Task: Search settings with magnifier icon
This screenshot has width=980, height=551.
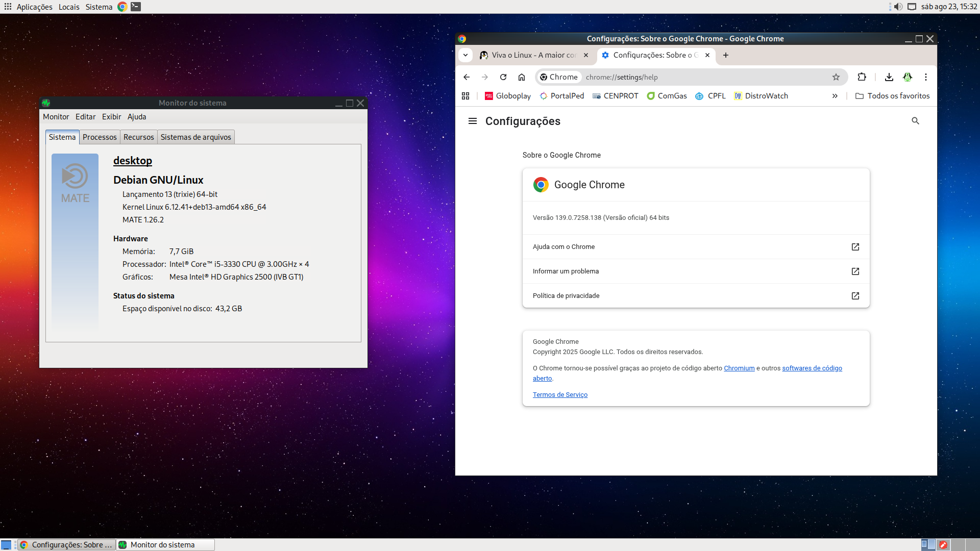Action: (916, 121)
